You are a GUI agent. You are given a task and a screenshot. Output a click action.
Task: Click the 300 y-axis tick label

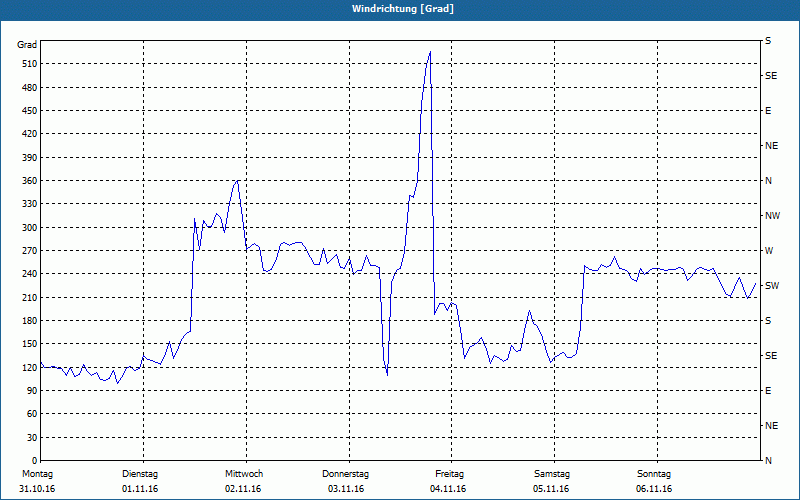(30, 228)
